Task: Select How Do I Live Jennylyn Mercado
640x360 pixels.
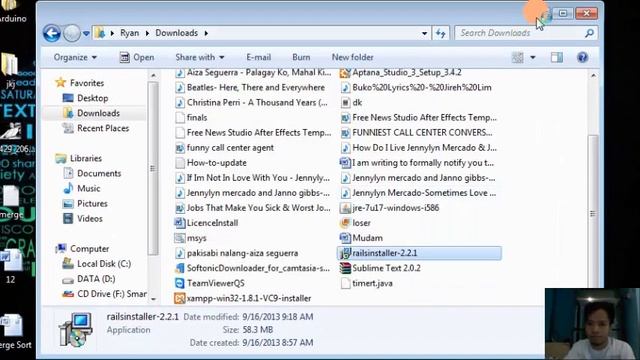Action: (x=424, y=148)
